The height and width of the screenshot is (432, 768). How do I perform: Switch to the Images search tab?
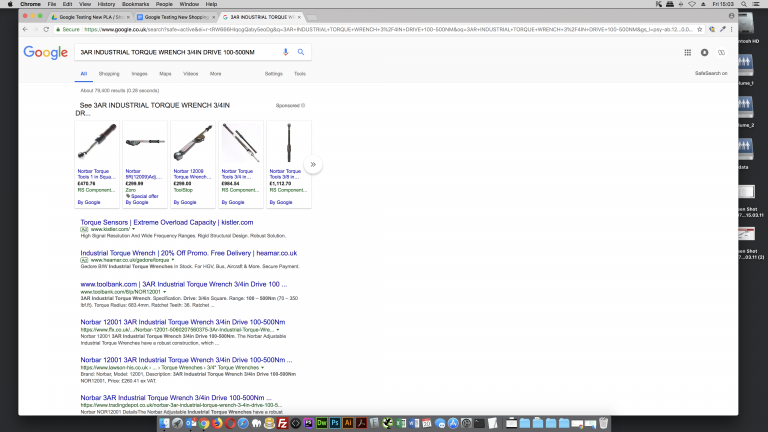[x=140, y=74]
